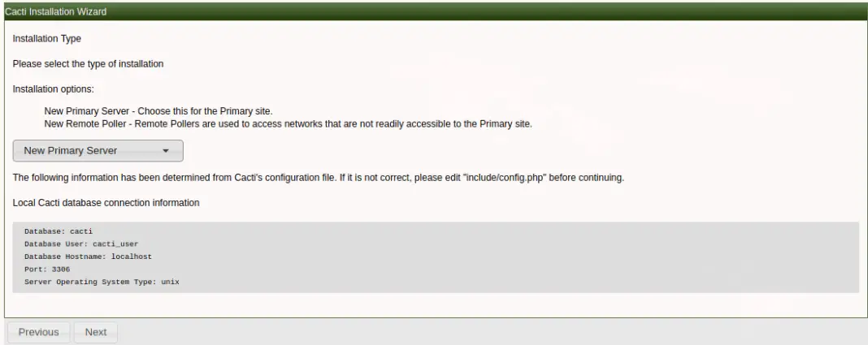Image resolution: width=868 pixels, height=345 pixels.
Task: Click the New Primary Server description line
Action: tap(158, 111)
